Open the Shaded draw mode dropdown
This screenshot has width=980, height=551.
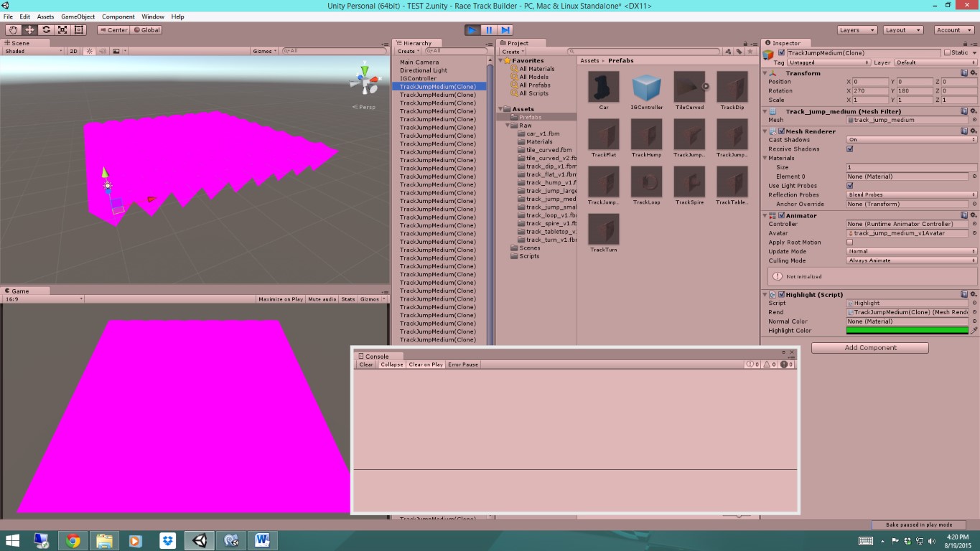tap(33, 51)
